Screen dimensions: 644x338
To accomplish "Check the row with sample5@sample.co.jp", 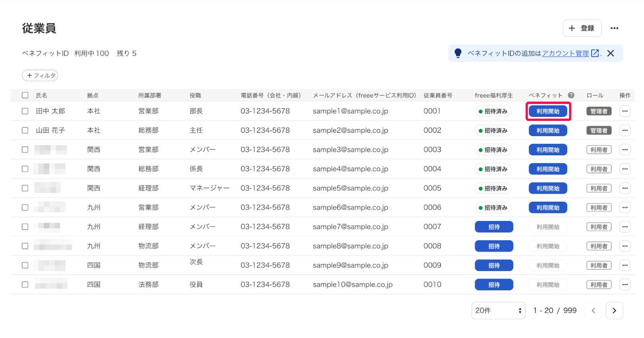I will (x=25, y=188).
